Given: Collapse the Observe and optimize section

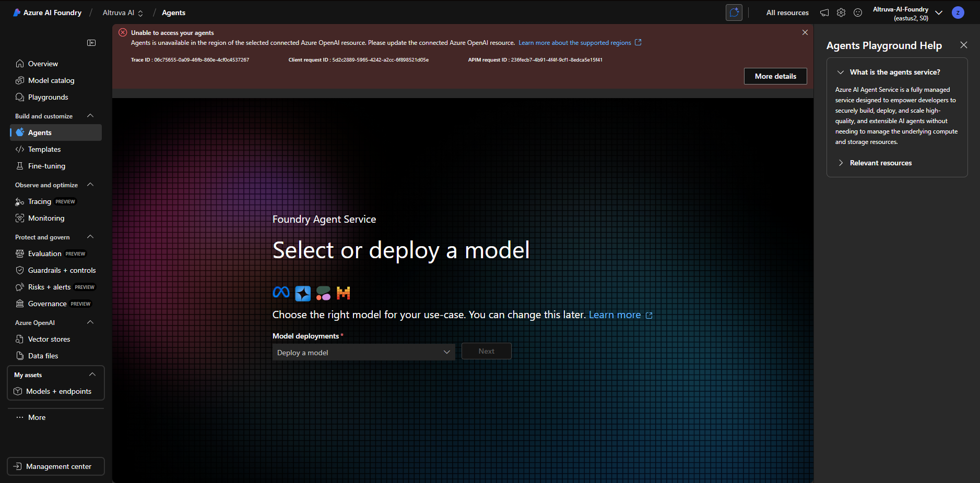Looking at the screenshot, I should tap(90, 185).
